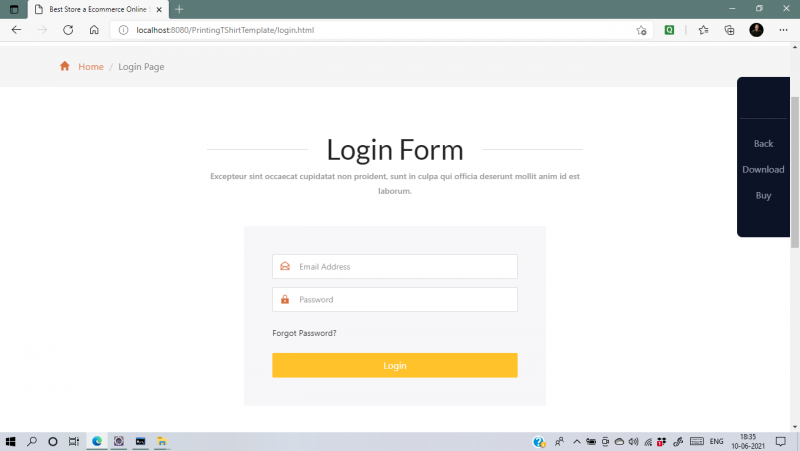The width and height of the screenshot is (800, 451).
Task: Click the Login Page breadcrumb text
Action: pos(141,67)
